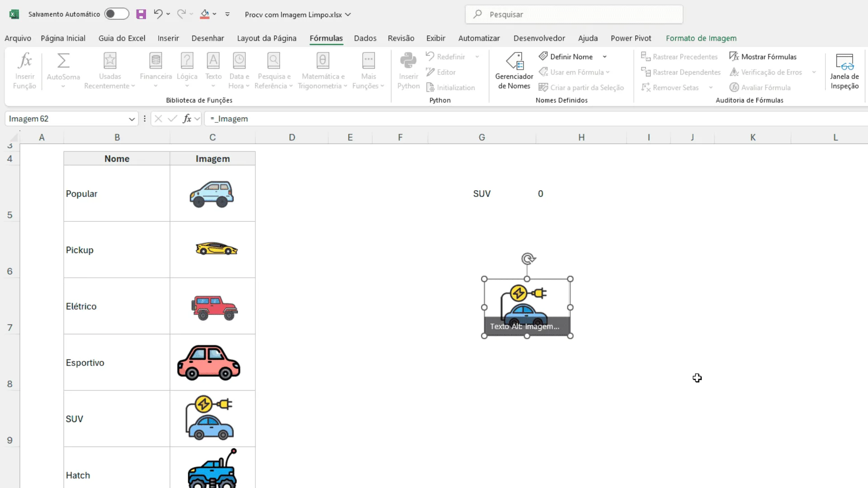Expand the Name Box dropdown

pos(132,119)
